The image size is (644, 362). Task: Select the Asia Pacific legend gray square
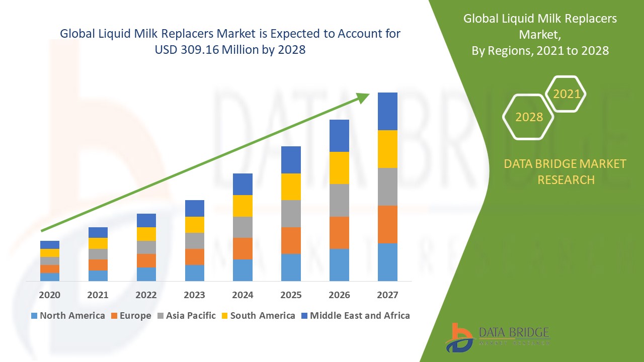pyautogui.click(x=162, y=316)
